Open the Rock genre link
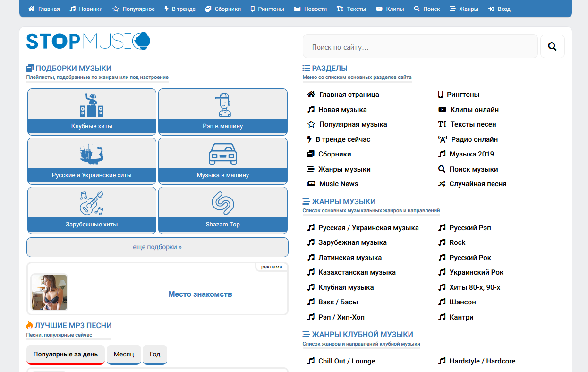The width and height of the screenshot is (588, 372). [x=457, y=242]
